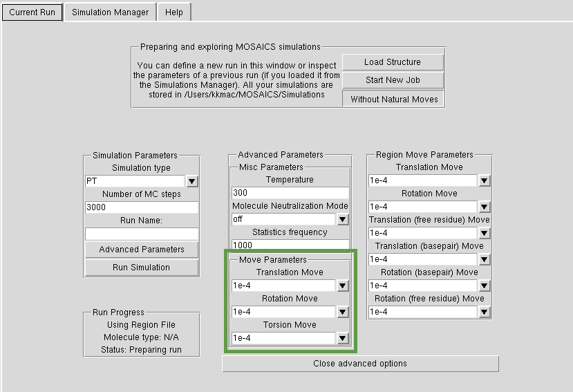The image size is (573, 392).
Task: Click the empty Run Name field
Action: pyautogui.click(x=142, y=234)
